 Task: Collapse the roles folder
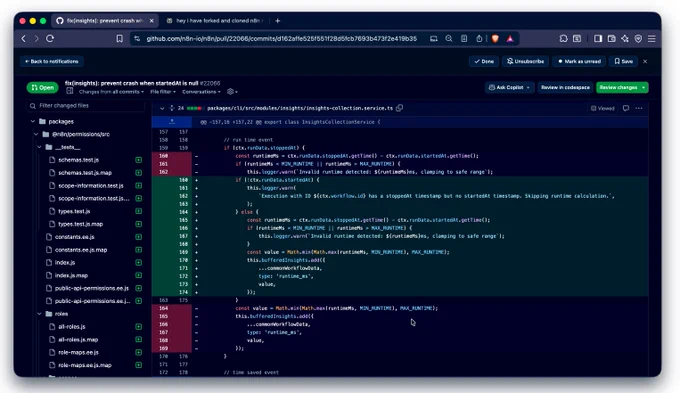point(39,314)
